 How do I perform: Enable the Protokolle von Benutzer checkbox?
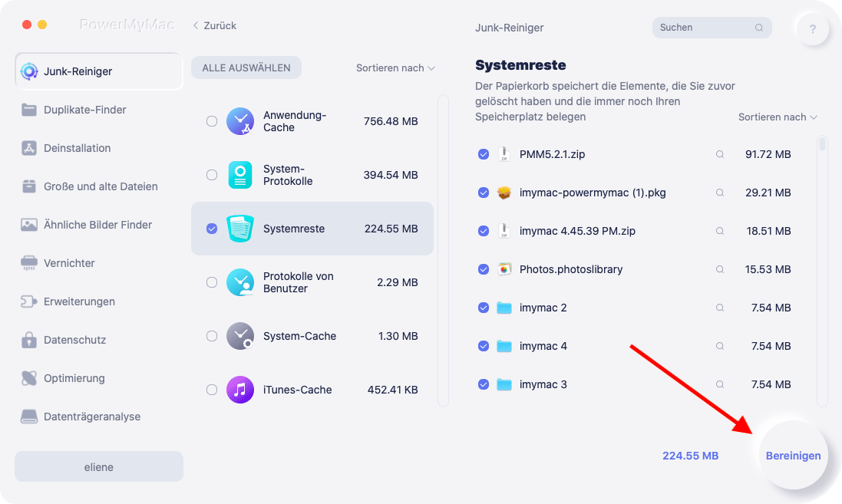pos(212,282)
